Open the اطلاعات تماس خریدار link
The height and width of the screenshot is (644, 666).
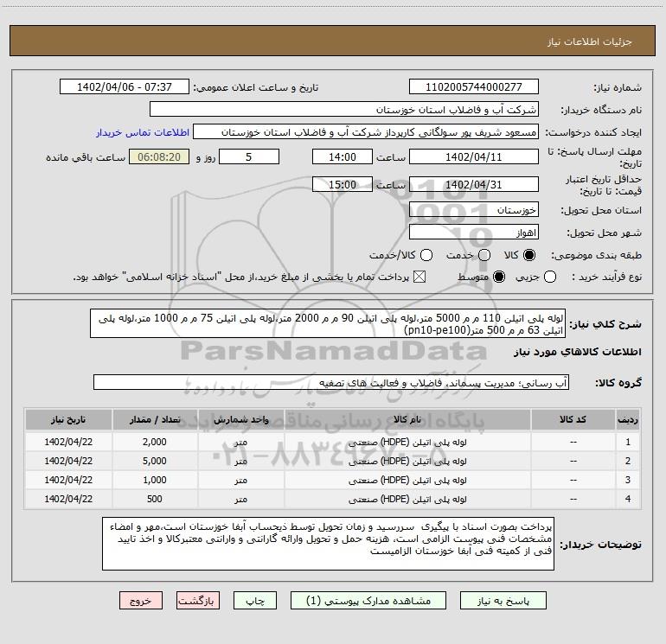point(143,132)
